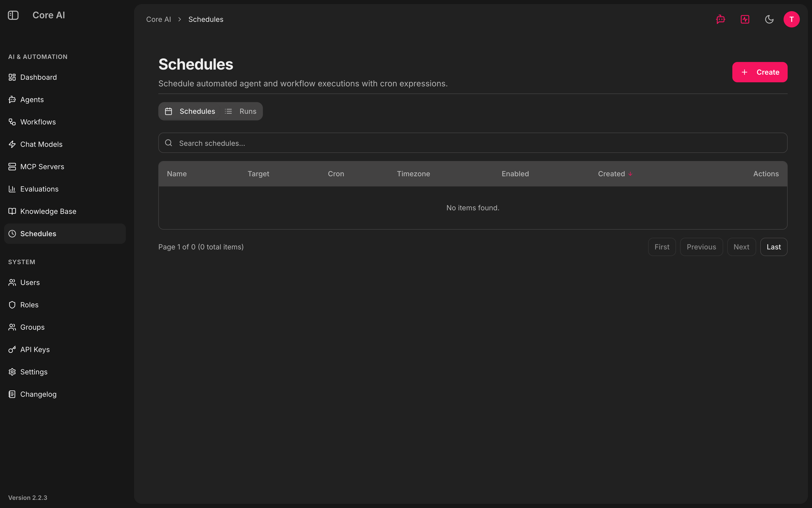This screenshot has width=812, height=508.
Task: Go to Previous page
Action: [701, 247]
